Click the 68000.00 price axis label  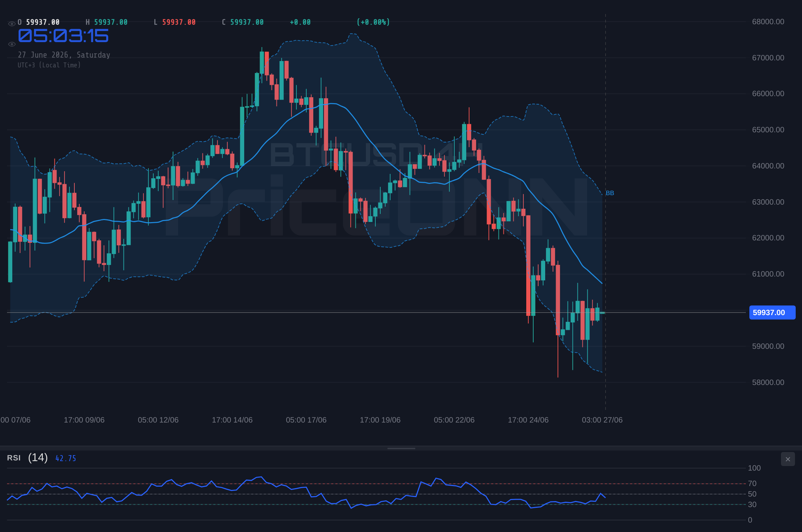coord(768,22)
